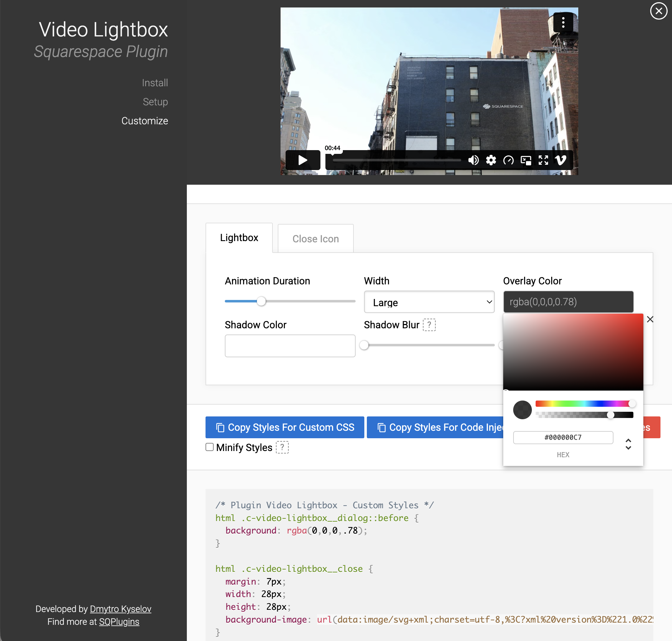Click the alpha transparency slider handle
Viewport: 672px width, 641px height.
[x=610, y=415]
